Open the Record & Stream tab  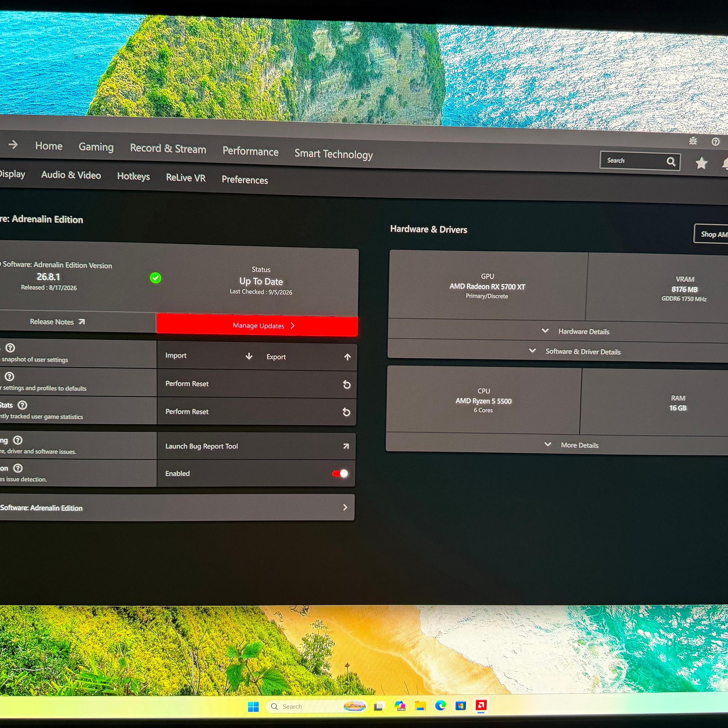coord(168,149)
